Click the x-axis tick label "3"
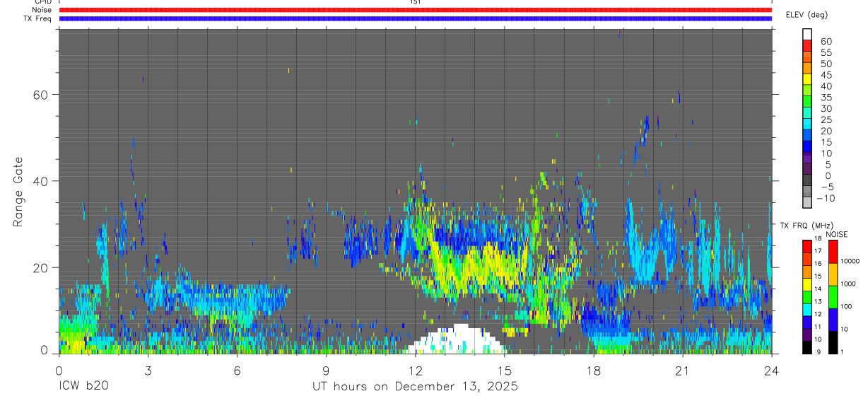Viewport: 868px width, 401px height. (148, 370)
